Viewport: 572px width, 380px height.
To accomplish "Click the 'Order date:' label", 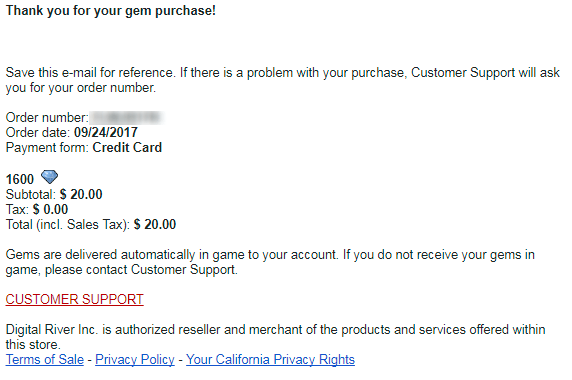I will pyautogui.click(x=38, y=132).
